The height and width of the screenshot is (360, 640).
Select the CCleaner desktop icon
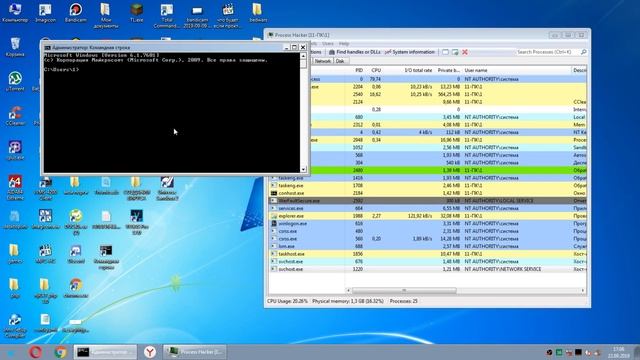(15, 116)
